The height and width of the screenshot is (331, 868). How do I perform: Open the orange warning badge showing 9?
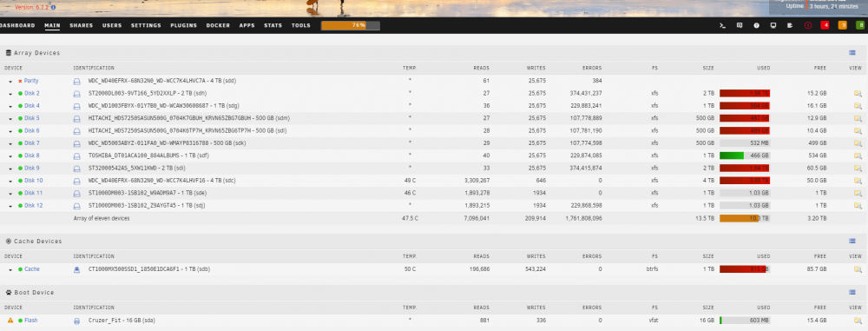click(843, 25)
